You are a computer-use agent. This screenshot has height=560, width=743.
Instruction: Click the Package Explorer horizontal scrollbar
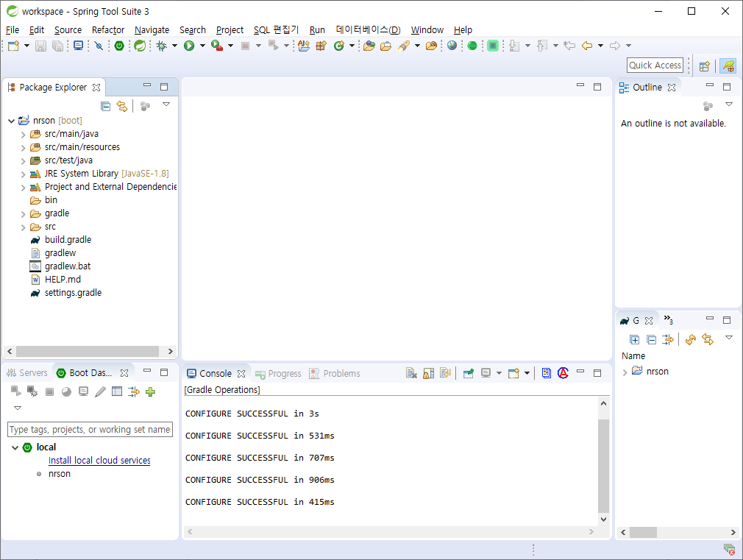88,351
